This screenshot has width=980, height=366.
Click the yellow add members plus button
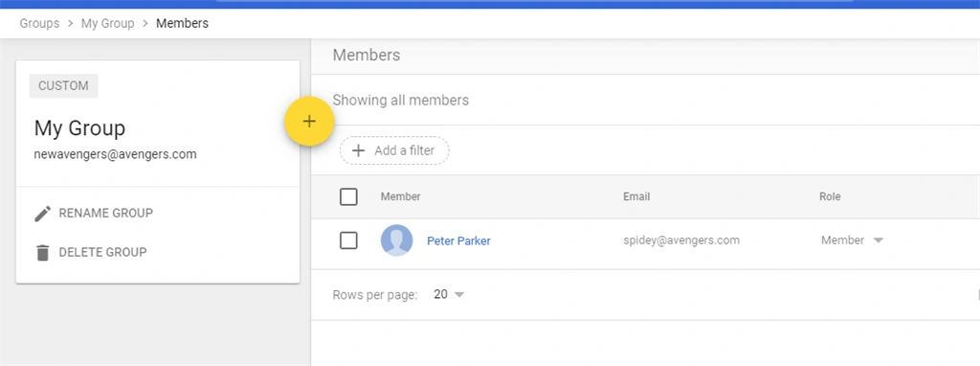pos(309,122)
